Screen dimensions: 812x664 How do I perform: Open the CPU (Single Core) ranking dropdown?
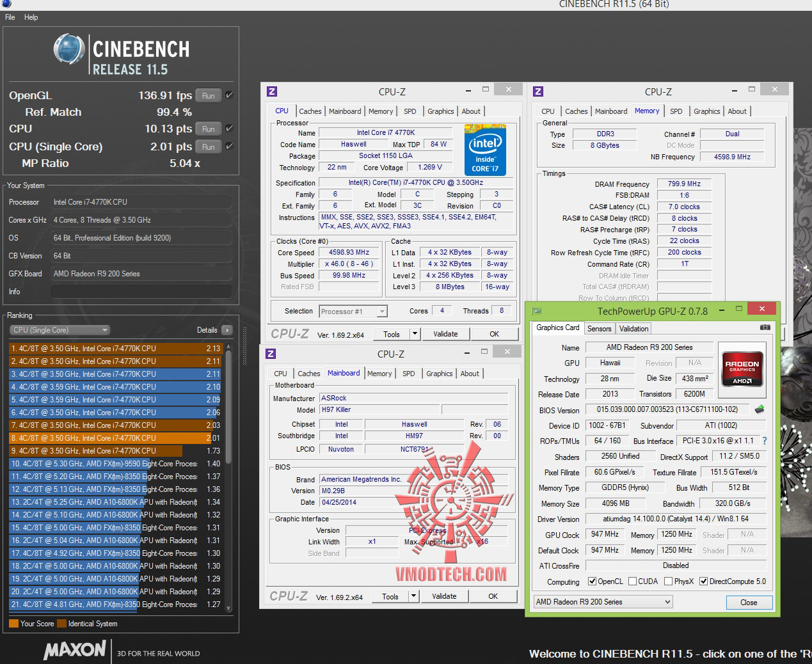60,330
